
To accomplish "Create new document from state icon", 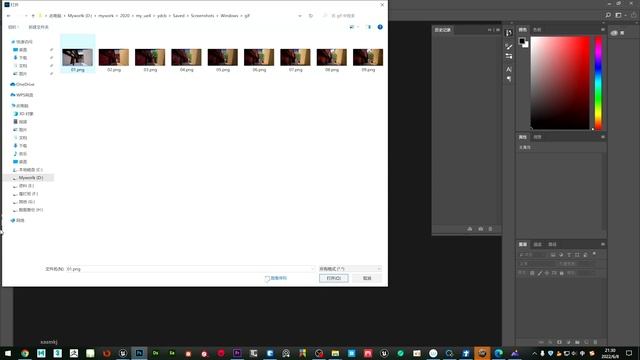I will pos(470,229).
